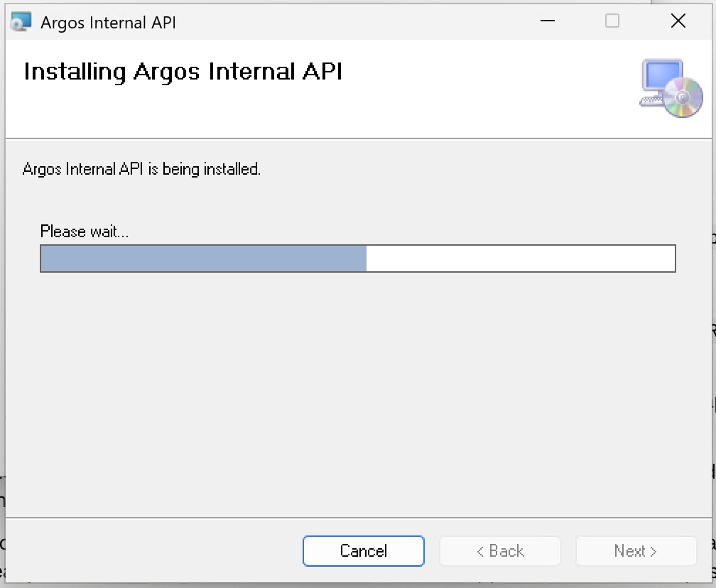Click the 'Installing Argos Internal API' heading
The height and width of the screenshot is (588, 716).
pyautogui.click(x=183, y=72)
